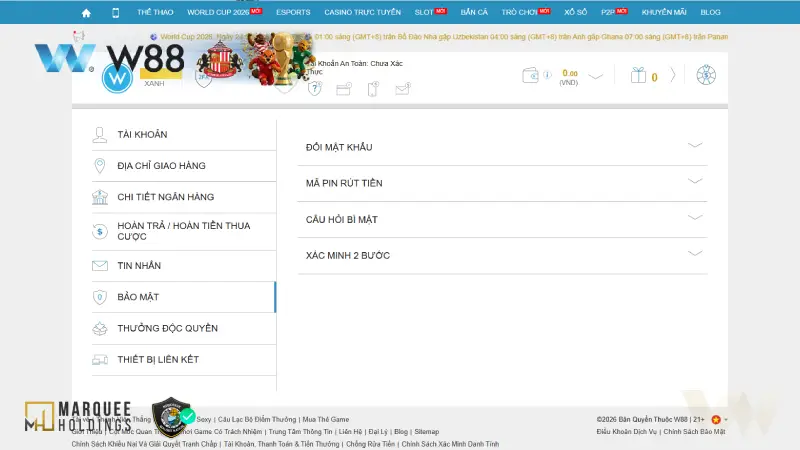Open Chống Rửa Tiền footer link
Image resolution: width=800 pixels, height=450 pixels.
[x=370, y=444]
